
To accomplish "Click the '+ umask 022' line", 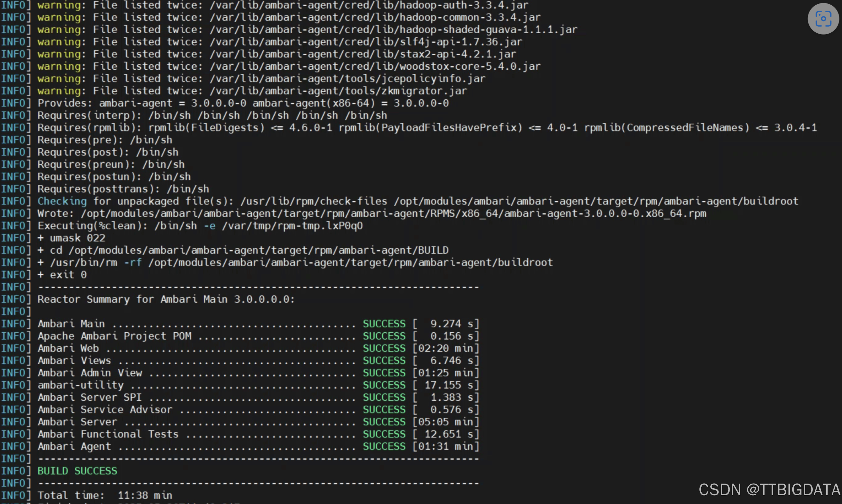I will coord(71,238).
